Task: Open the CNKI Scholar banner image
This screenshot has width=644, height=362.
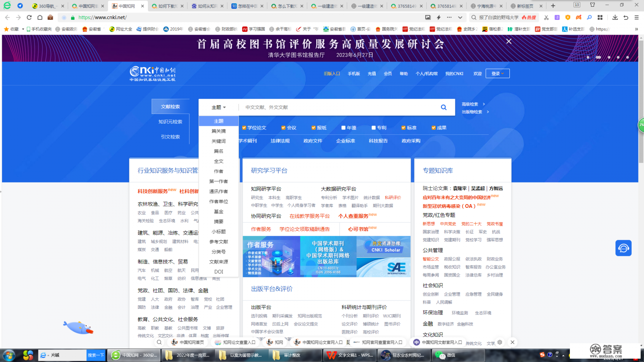Action: (x=383, y=247)
